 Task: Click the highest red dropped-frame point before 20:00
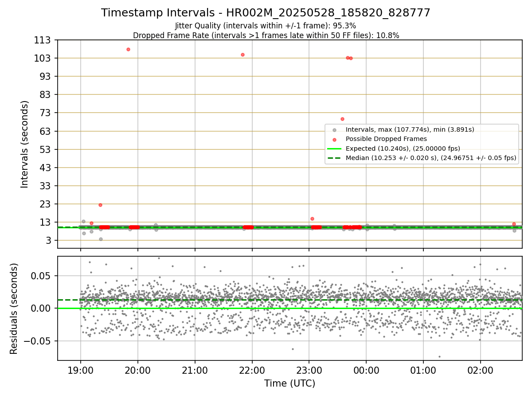[x=128, y=49]
